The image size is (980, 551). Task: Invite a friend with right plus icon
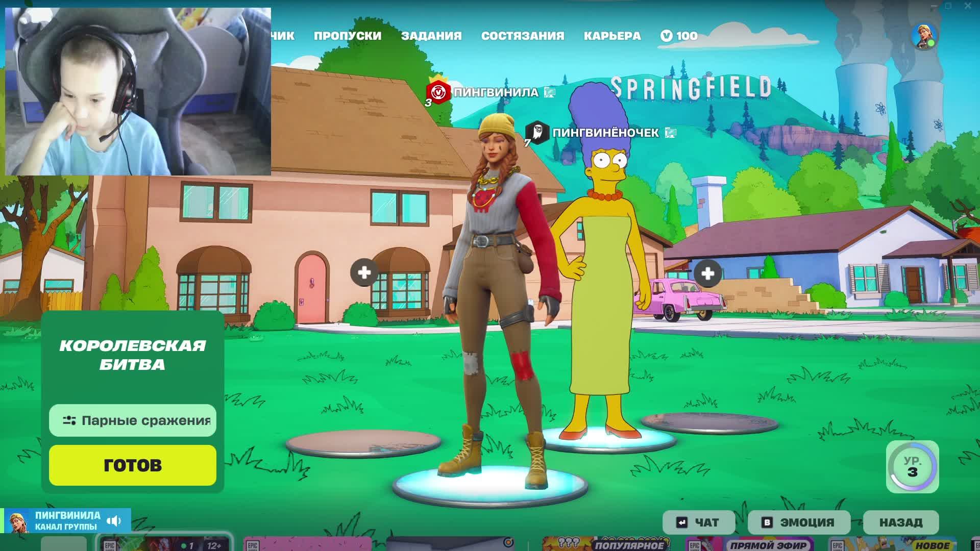pyautogui.click(x=707, y=274)
